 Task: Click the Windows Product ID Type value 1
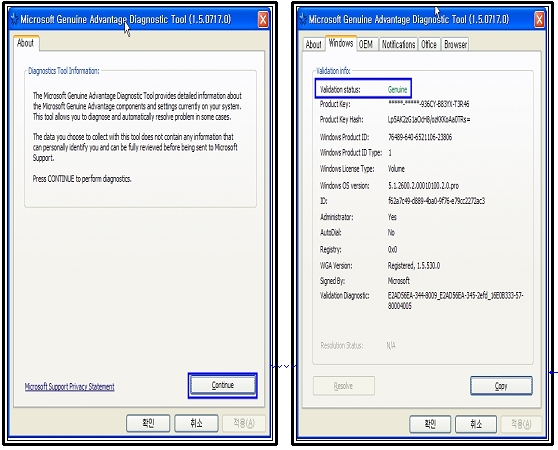tap(390, 153)
